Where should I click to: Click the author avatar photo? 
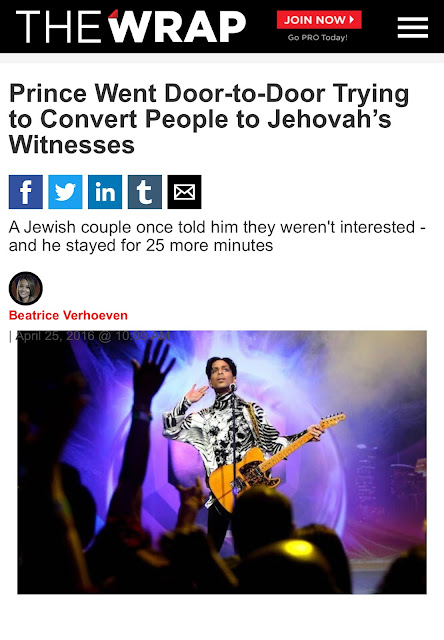pos(26,288)
